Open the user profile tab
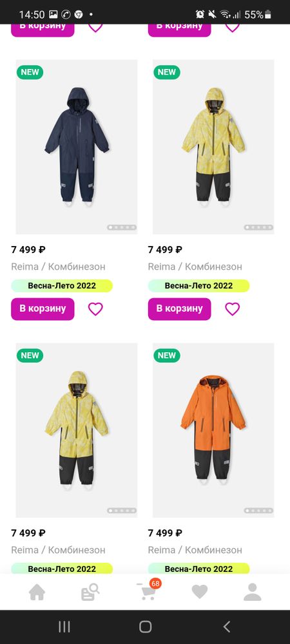Image resolution: width=290 pixels, height=644 pixels. pos(252,592)
